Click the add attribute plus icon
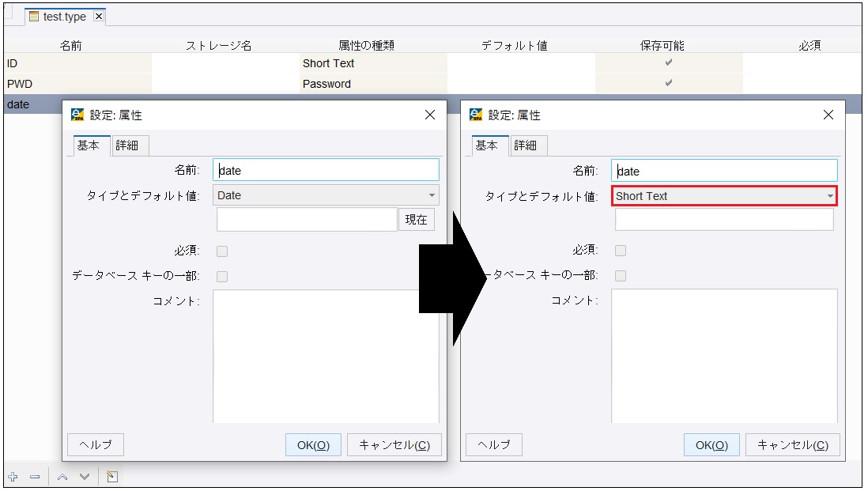This screenshot has height=491, width=868. [13, 477]
